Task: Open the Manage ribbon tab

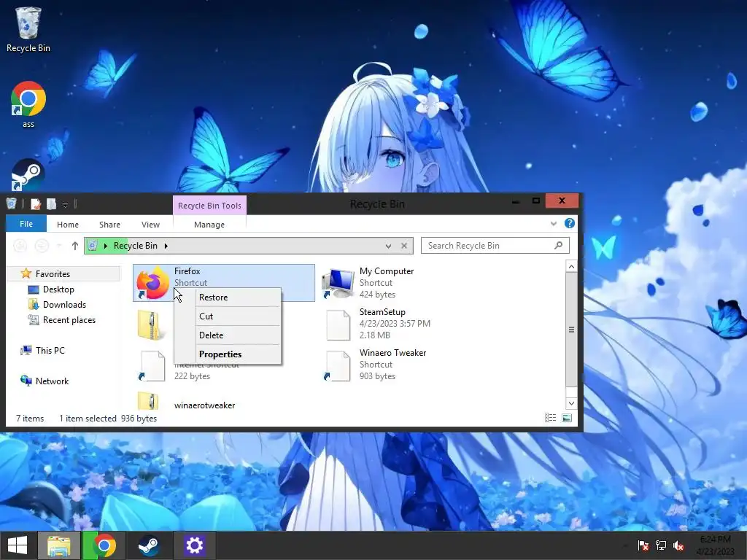Action: [209, 225]
